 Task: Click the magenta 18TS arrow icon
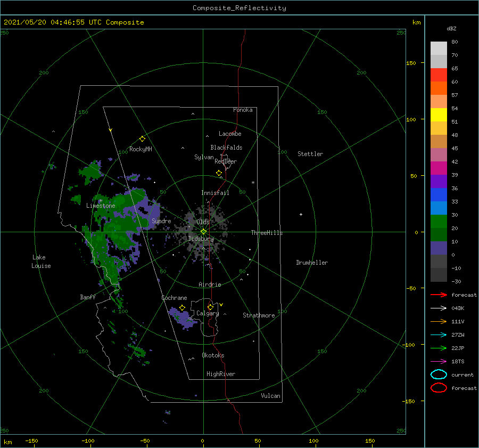(x=439, y=362)
